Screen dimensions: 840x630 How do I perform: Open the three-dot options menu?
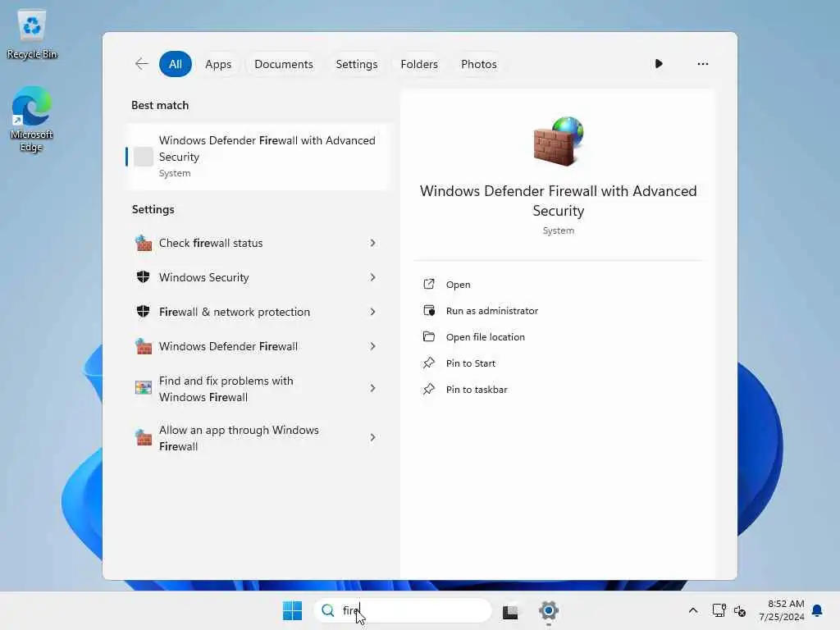[x=702, y=64]
